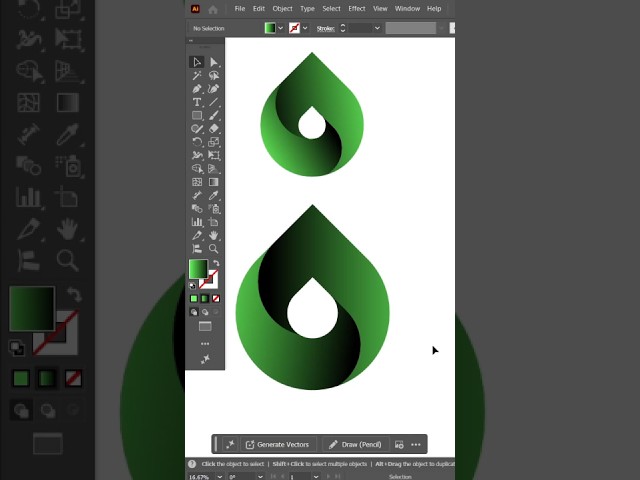
Task: Select the Eraser tool
Action: pyautogui.click(x=213, y=129)
